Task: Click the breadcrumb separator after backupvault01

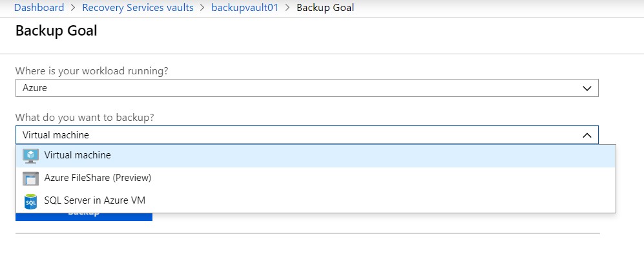Action: 287,8
